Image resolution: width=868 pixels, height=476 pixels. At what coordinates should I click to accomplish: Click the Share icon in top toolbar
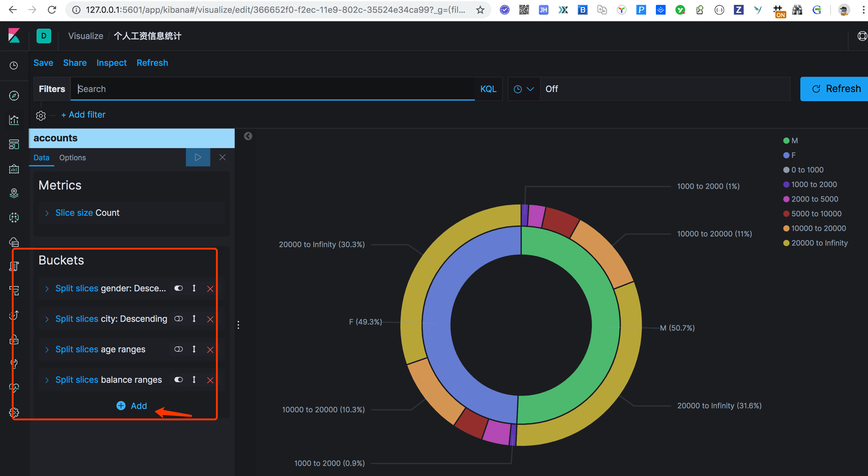click(75, 63)
